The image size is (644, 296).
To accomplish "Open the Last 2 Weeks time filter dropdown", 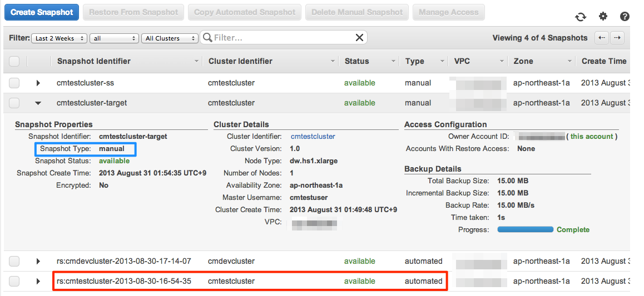I will click(59, 38).
